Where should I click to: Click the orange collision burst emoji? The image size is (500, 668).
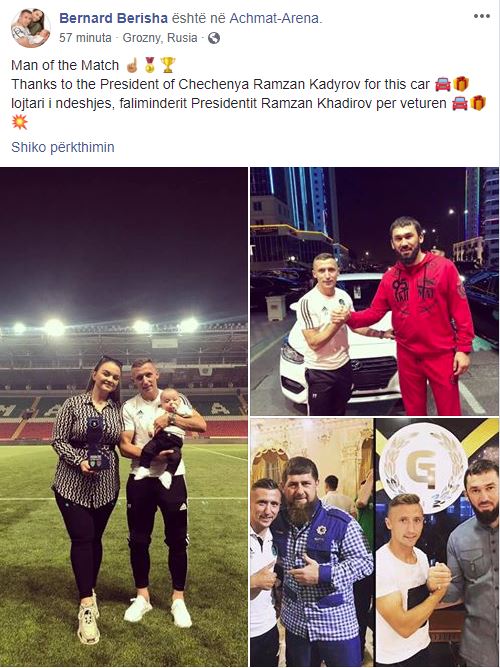(x=20, y=122)
